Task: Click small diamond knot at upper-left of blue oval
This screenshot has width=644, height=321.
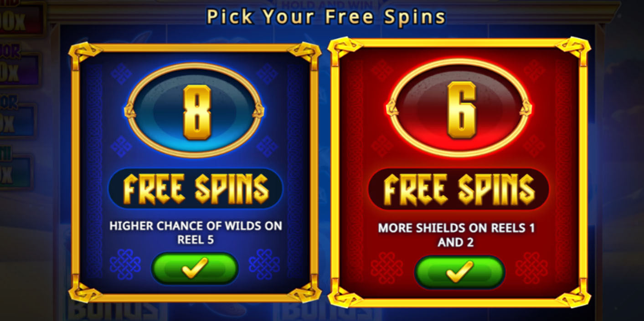Action: click(121, 74)
